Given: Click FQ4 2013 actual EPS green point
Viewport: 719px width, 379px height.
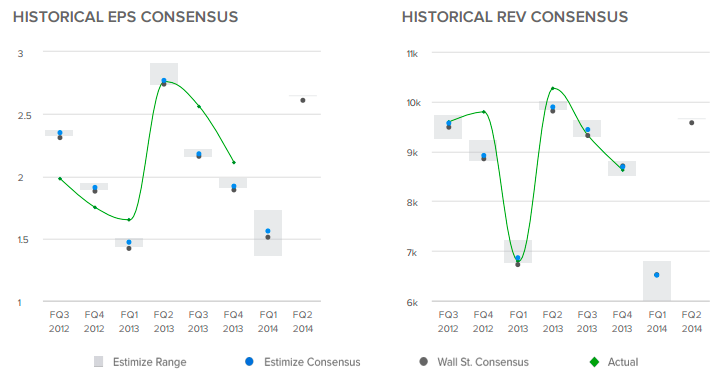Looking at the screenshot, I should (234, 162).
